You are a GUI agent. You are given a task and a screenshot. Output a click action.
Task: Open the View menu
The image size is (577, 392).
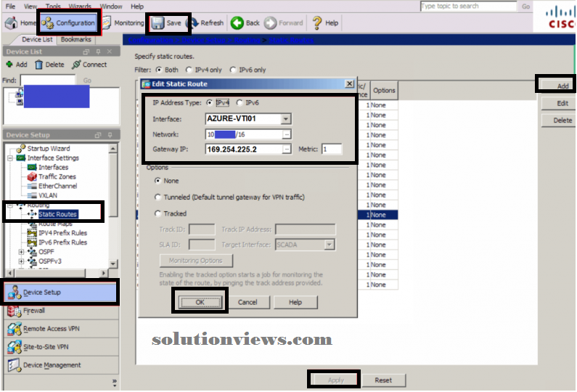coord(30,7)
